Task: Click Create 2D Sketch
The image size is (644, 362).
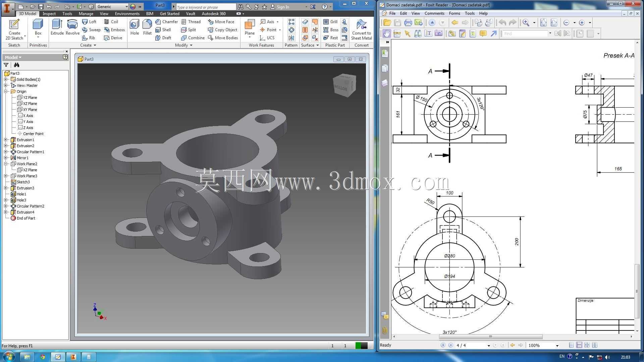Action: [x=14, y=29]
